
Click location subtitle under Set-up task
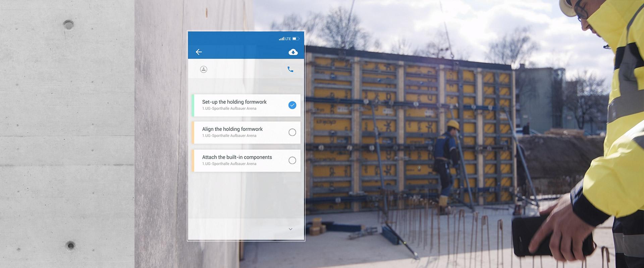click(229, 109)
